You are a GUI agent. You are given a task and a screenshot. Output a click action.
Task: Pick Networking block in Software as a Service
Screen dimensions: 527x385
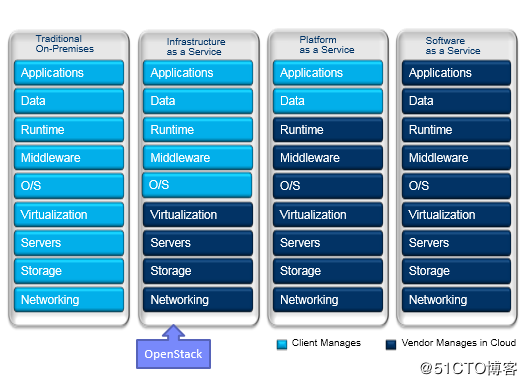(x=456, y=300)
